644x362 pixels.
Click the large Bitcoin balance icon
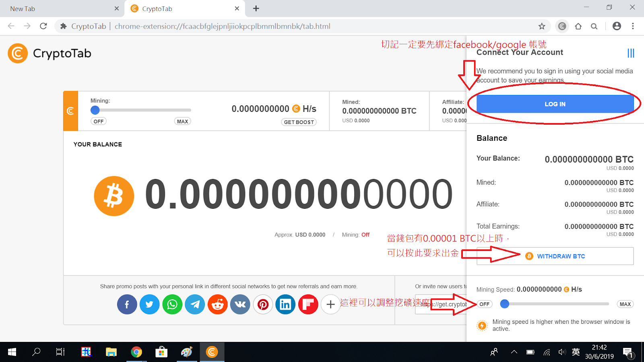(114, 196)
